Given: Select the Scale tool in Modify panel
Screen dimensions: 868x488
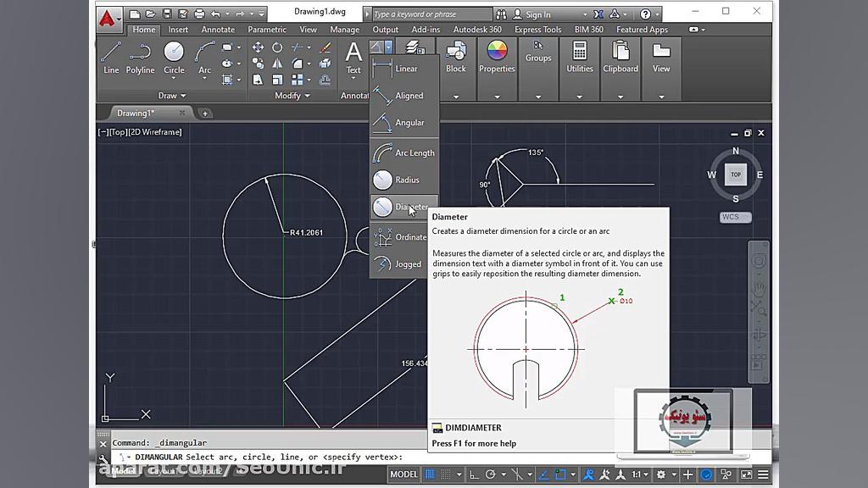Looking at the screenshot, I should click(277, 80).
